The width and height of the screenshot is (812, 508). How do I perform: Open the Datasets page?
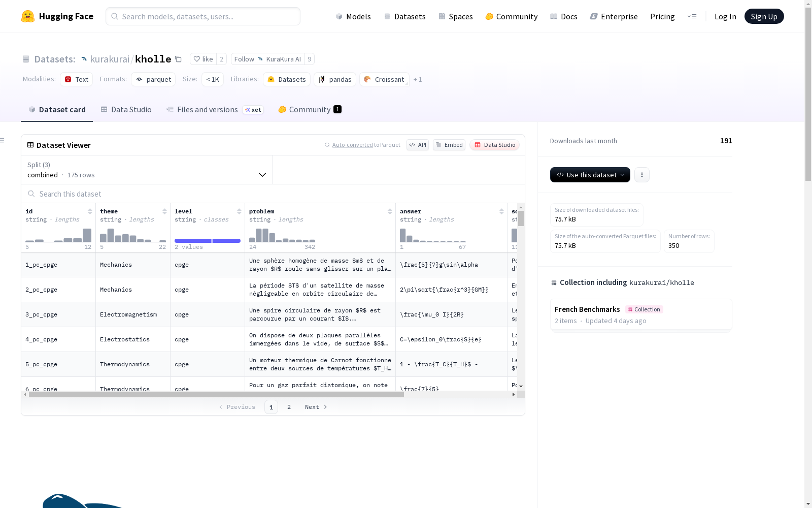[404, 16]
